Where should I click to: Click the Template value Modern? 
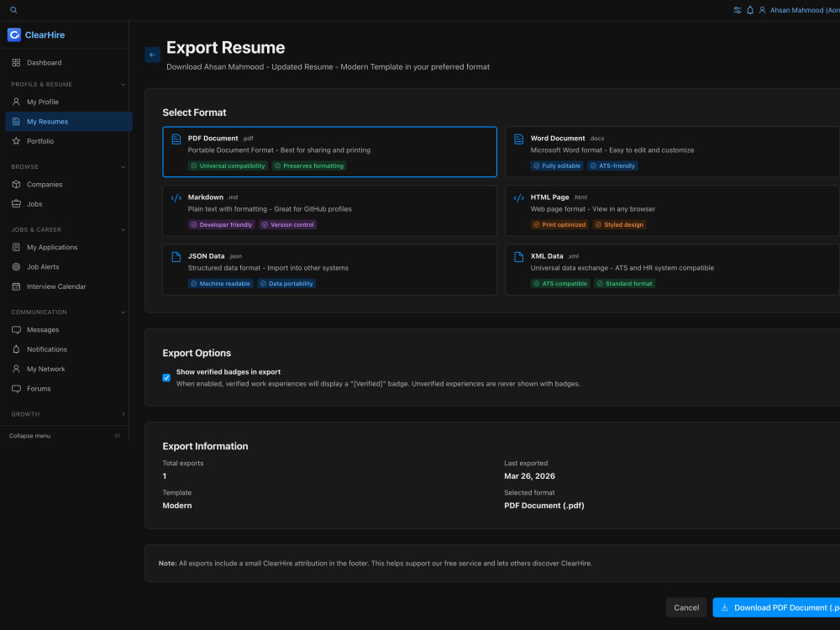tap(177, 506)
